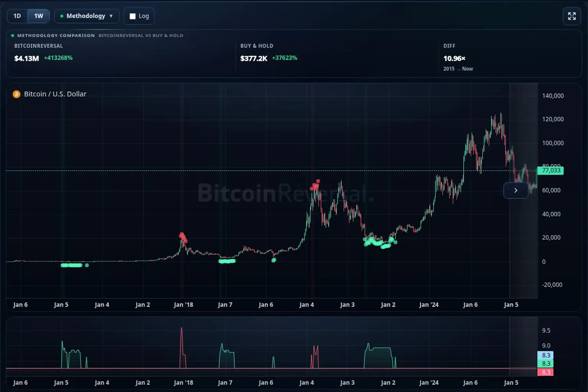Screen dimensions: 588x392
Task: Click the red sell marker near 2021 peak
Action: (x=315, y=186)
